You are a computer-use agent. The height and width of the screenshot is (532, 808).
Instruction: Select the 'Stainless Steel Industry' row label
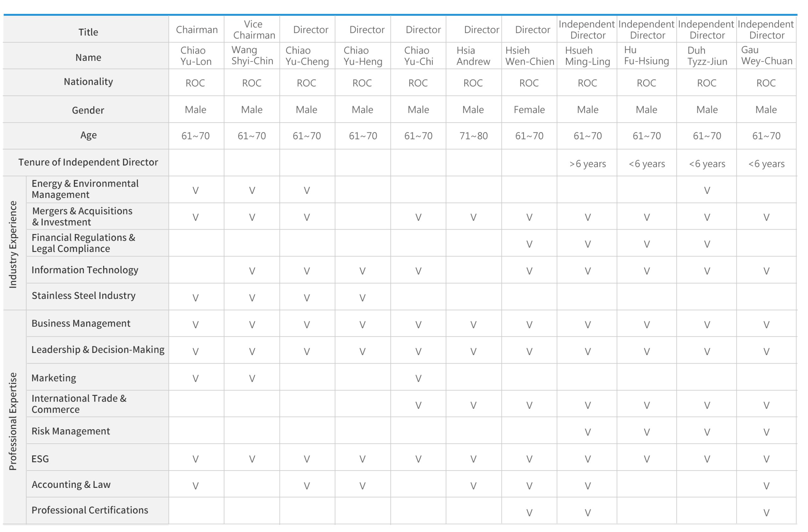(84, 296)
